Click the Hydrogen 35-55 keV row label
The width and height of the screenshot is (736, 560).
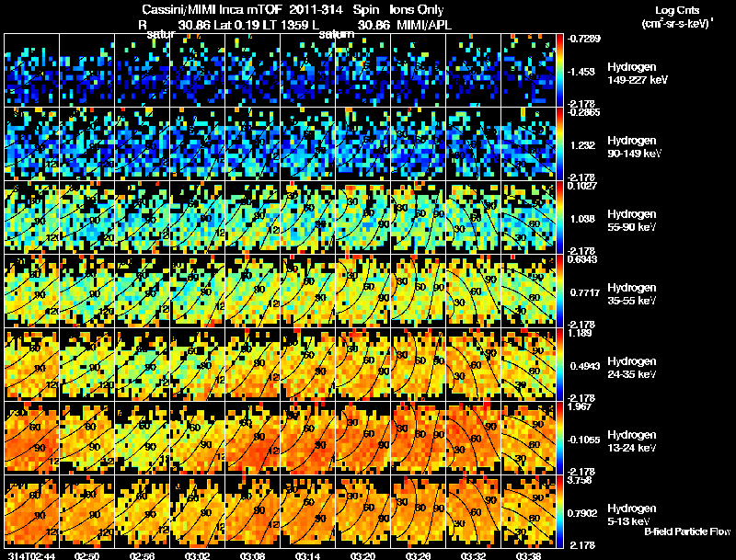pyautogui.click(x=632, y=294)
